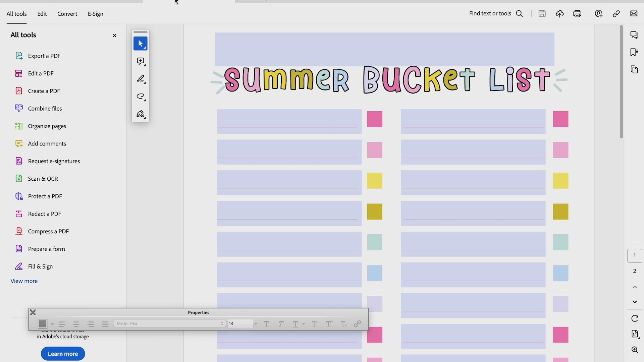The height and width of the screenshot is (362, 644).
Task: Click the print icon in top bar
Action: pyautogui.click(x=577, y=14)
